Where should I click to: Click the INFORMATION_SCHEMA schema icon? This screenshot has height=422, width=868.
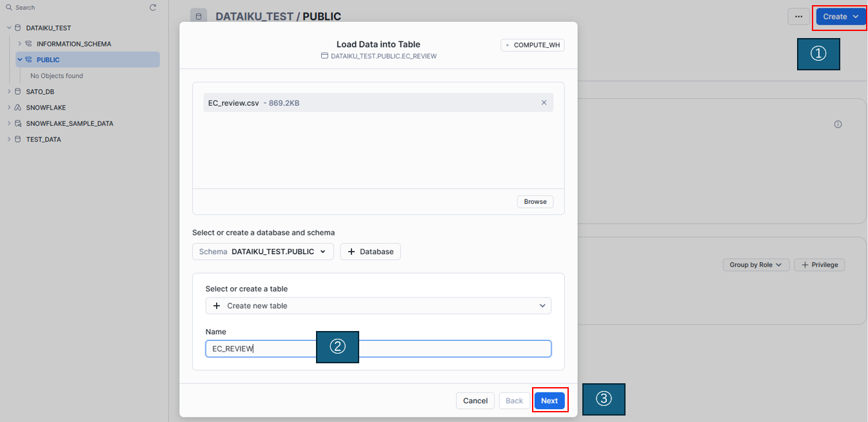[28, 44]
